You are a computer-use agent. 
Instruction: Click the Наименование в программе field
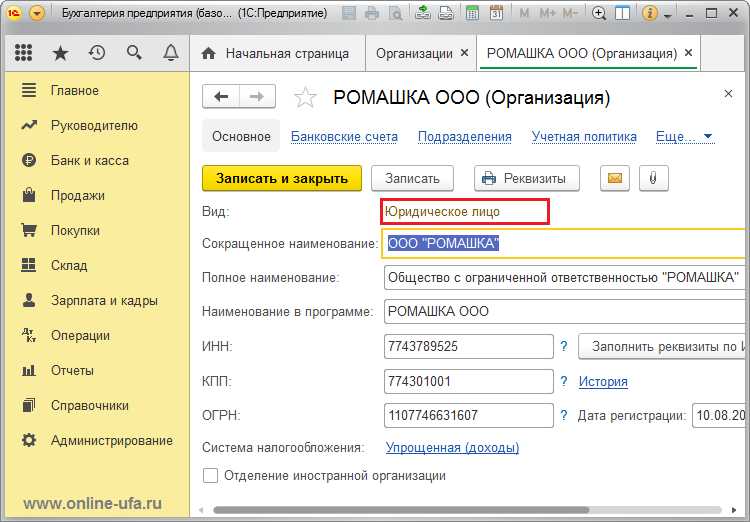point(565,311)
